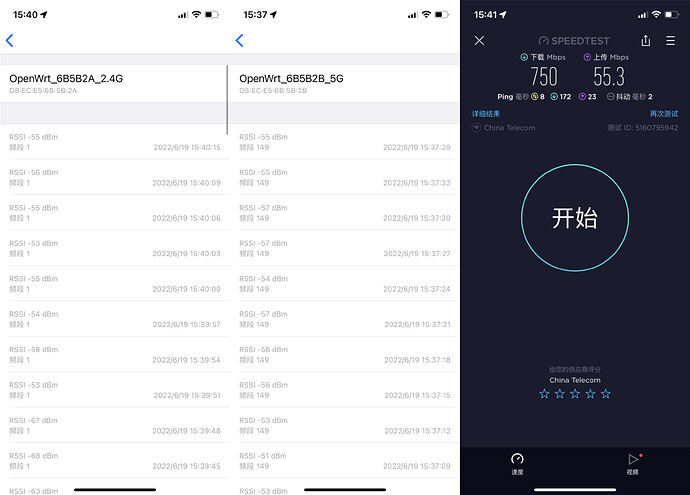
Task: Tap MAC address D8:EC:E5:6B:5B:2B
Action: [273, 91]
